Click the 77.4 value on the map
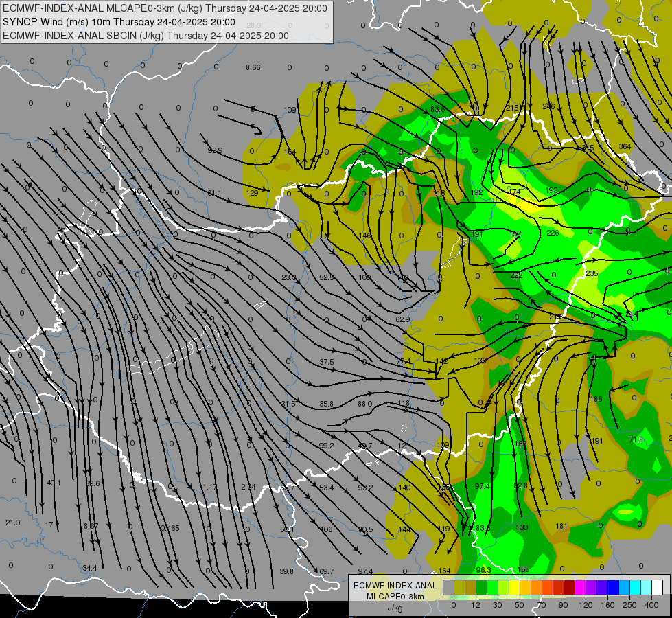Image resolution: width=672 pixels, height=618 pixels. point(404,362)
